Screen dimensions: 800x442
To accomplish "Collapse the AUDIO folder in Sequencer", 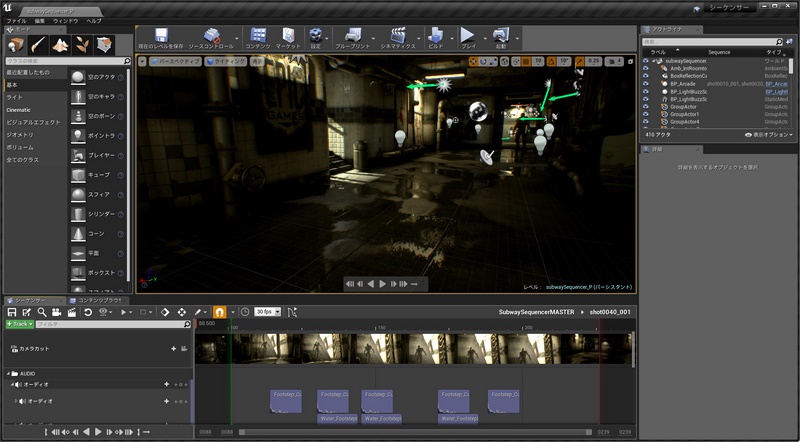I will 8,374.
